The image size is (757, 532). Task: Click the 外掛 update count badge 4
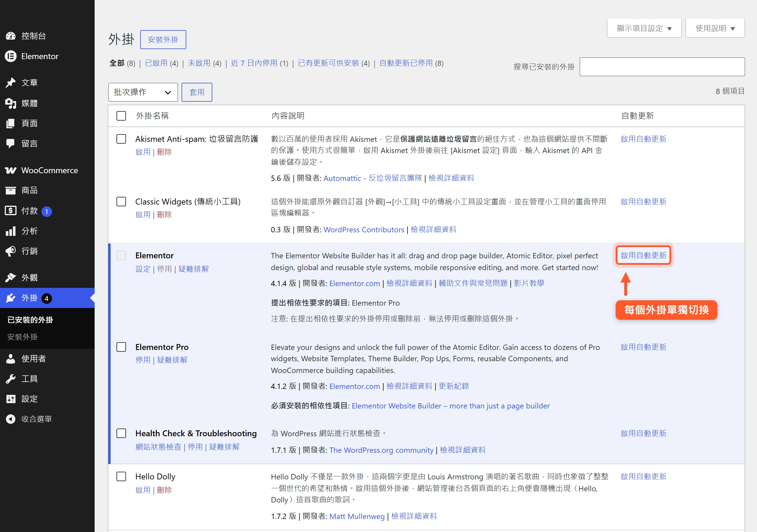pos(46,298)
